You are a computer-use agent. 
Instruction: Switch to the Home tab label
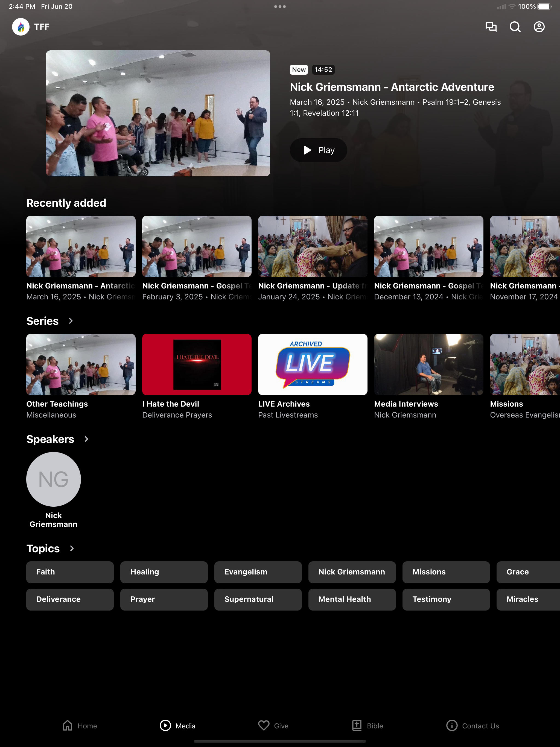tap(87, 726)
